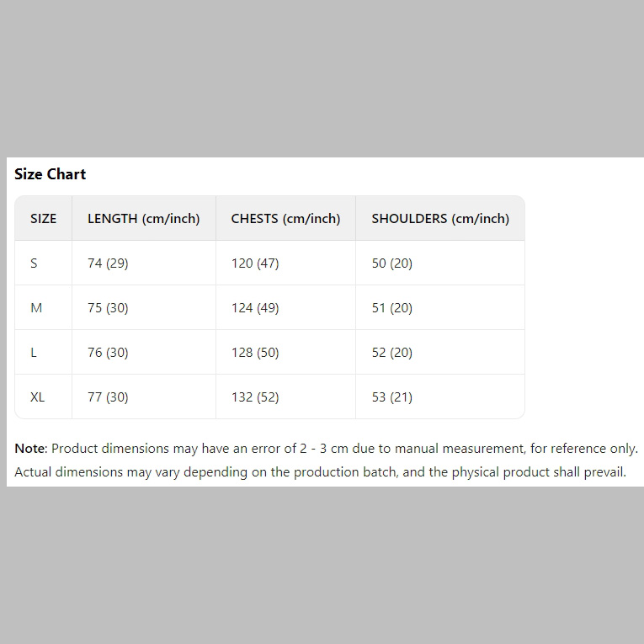
Task: Click shoulder value 53 (21)
Action: pyautogui.click(x=392, y=397)
